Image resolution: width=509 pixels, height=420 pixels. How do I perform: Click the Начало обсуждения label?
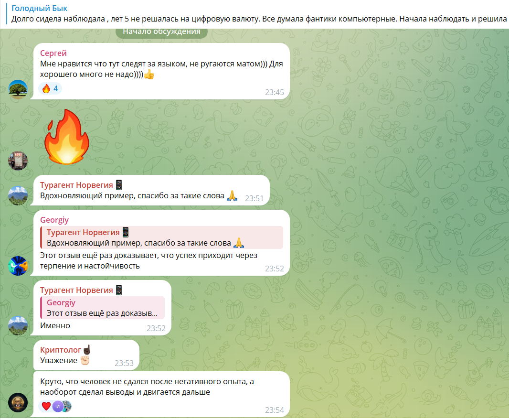click(x=161, y=32)
